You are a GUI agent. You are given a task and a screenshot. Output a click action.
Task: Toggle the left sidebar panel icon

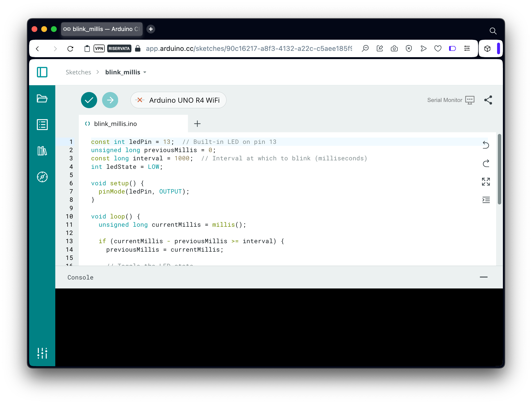[x=42, y=72]
